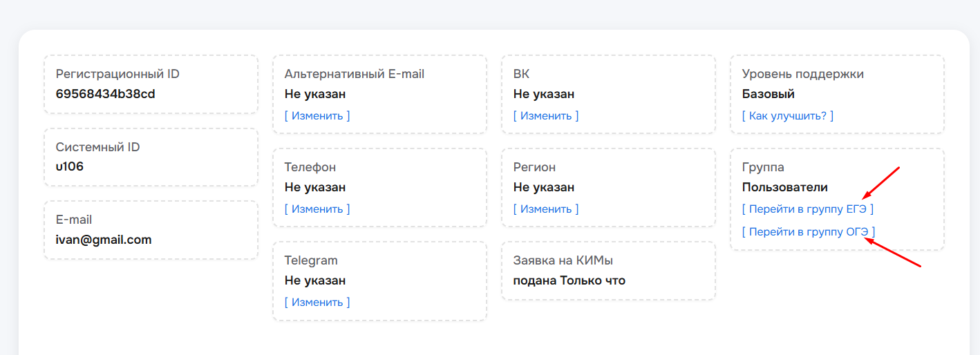Click the Альтернативный E-mail label
Viewport: 980px width, 355px height.
pos(354,74)
